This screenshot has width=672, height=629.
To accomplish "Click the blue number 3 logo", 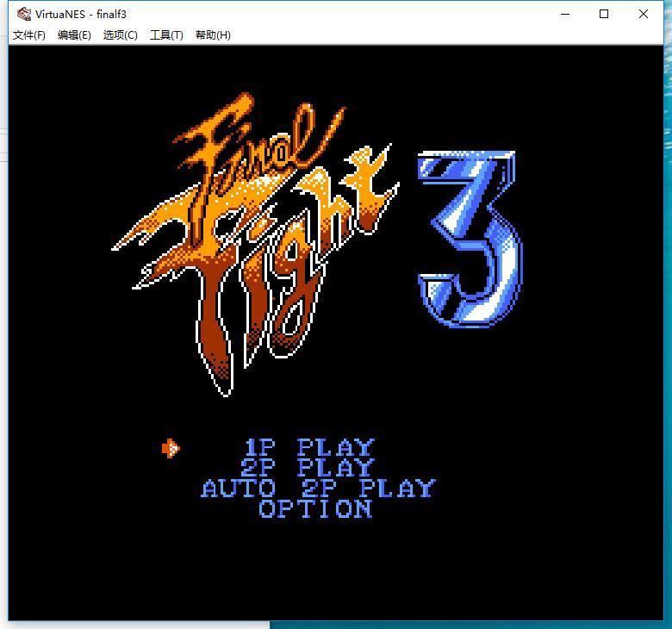I will click(470, 239).
